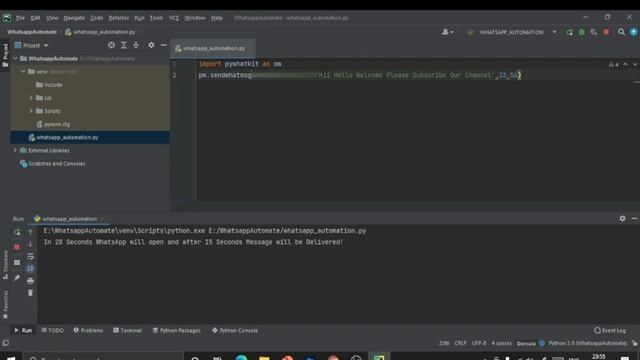Select pyvenv.cfg file in tree
This screenshot has width=640, height=360.
coord(53,124)
